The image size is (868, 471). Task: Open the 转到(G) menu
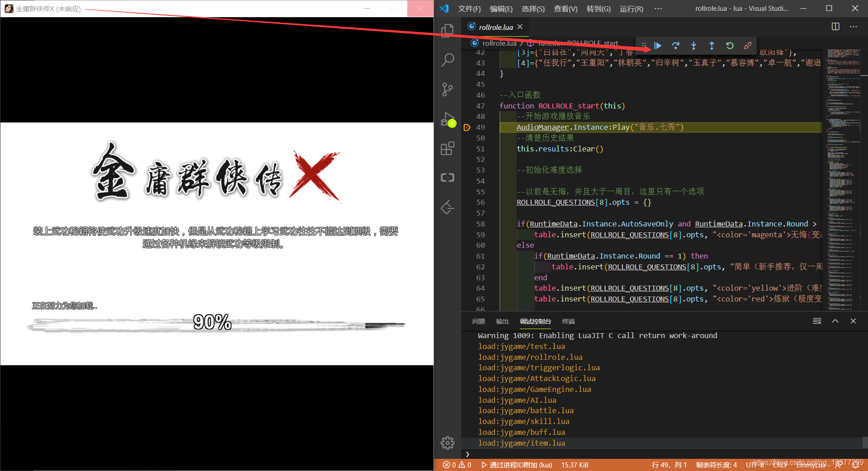click(x=599, y=9)
